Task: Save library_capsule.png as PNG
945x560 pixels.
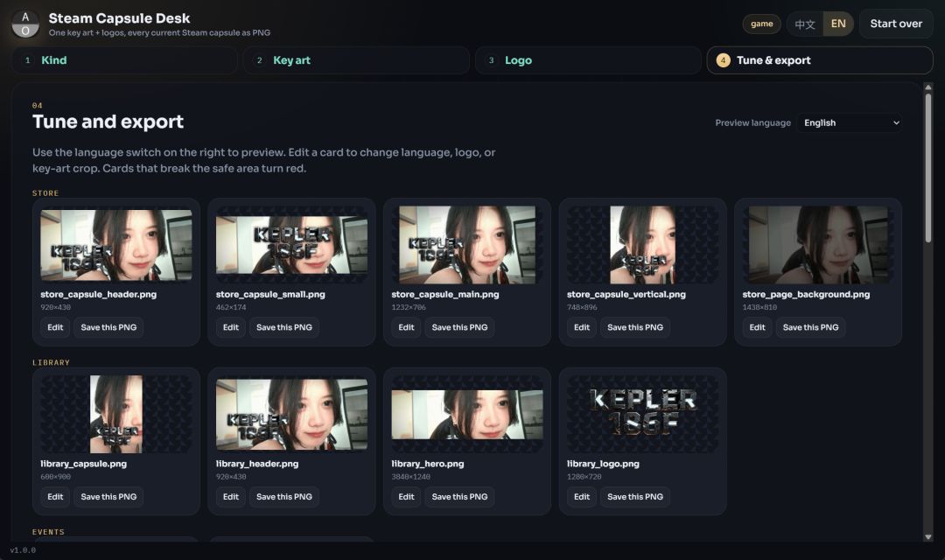Action: [108, 497]
